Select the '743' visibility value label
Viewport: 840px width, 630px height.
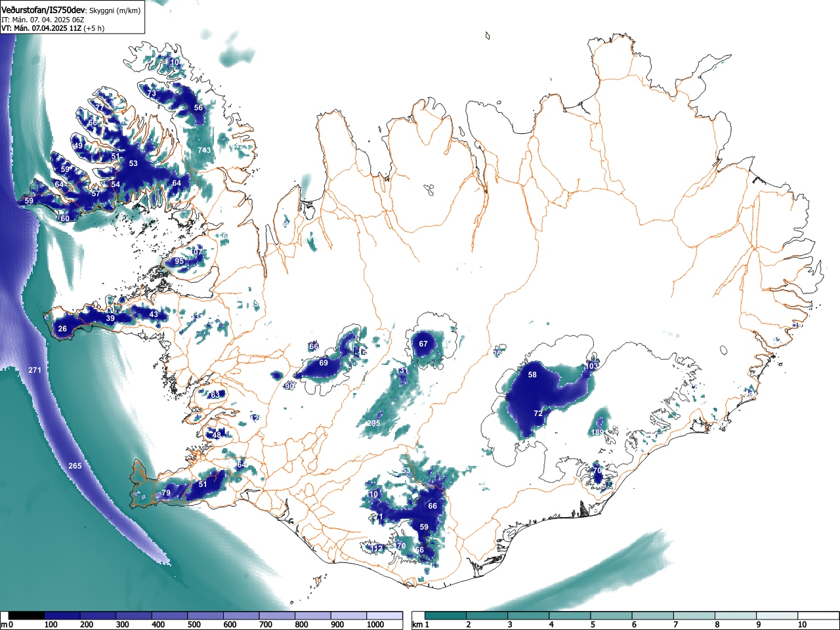coord(205,150)
